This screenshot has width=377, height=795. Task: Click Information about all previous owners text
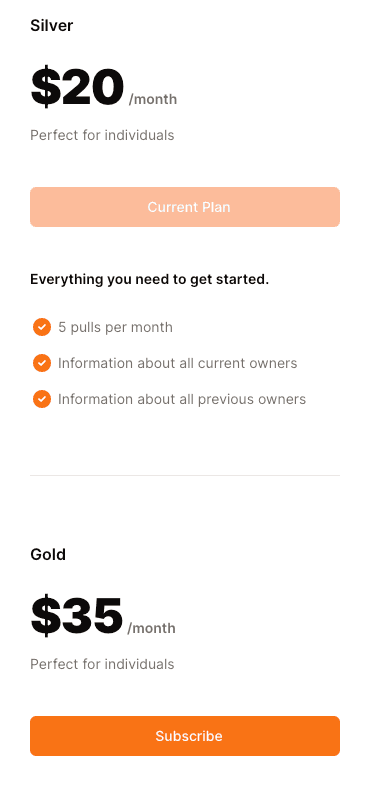pos(182,399)
